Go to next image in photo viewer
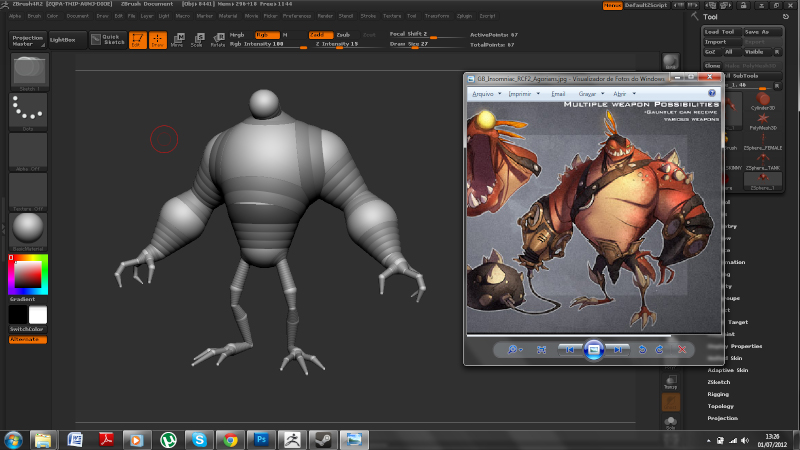Screen dimensions: 800x450 (x=617, y=349)
